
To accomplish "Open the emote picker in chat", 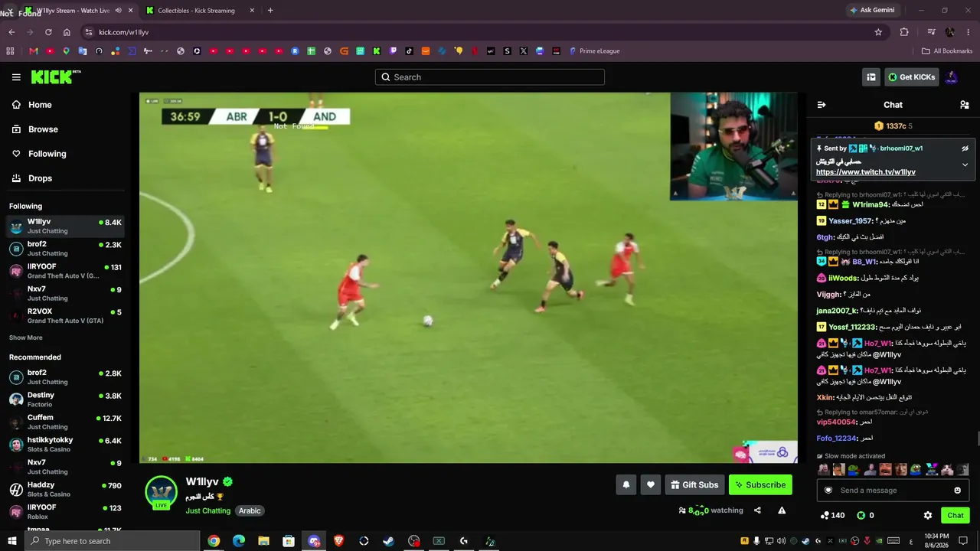I will tap(958, 491).
